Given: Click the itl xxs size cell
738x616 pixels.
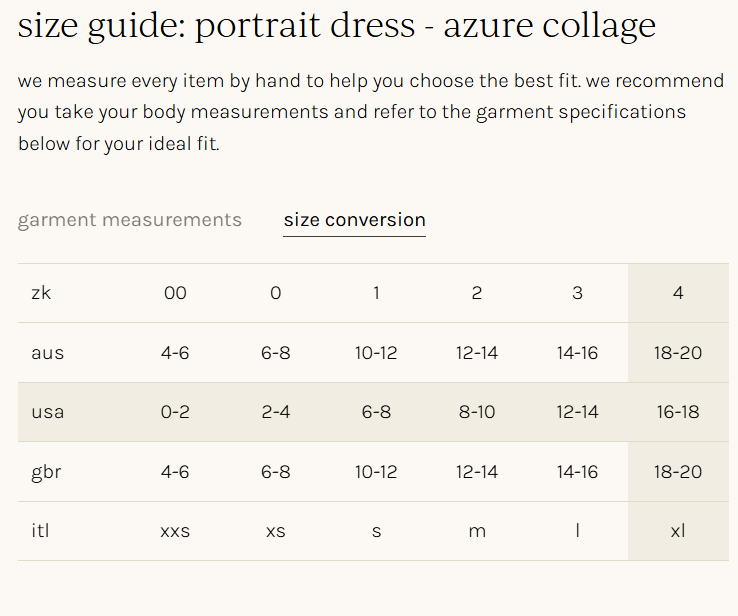Looking at the screenshot, I should tap(175, 531).
